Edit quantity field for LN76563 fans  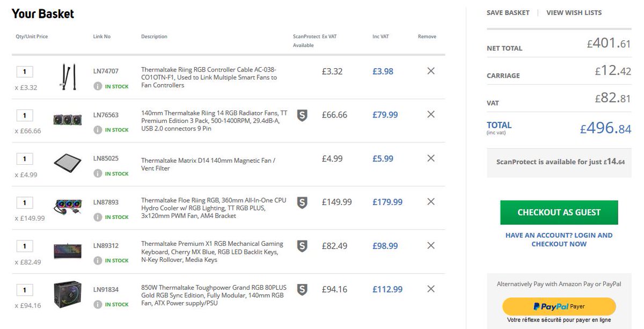point(25,115)
